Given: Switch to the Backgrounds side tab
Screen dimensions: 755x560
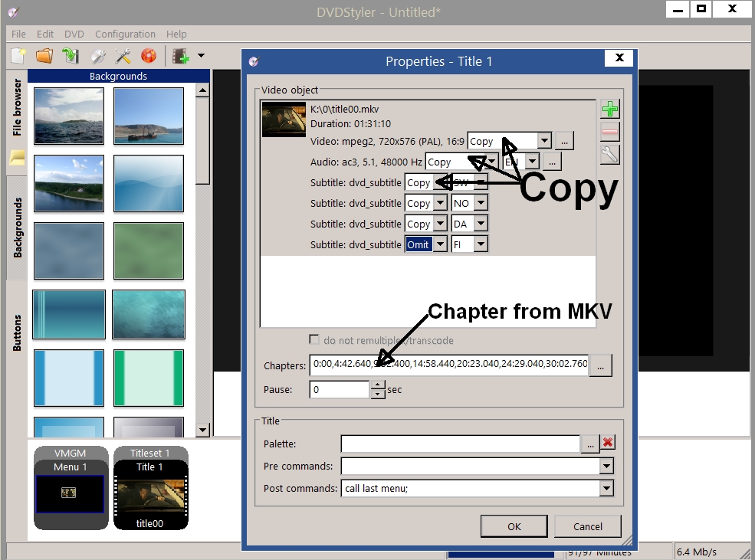Looking at the screenshot, I should (17, 227).
